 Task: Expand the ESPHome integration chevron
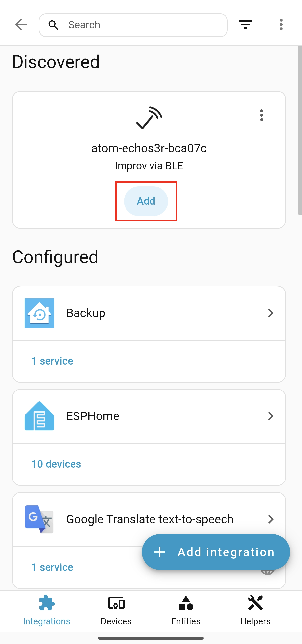pos(271,416)
